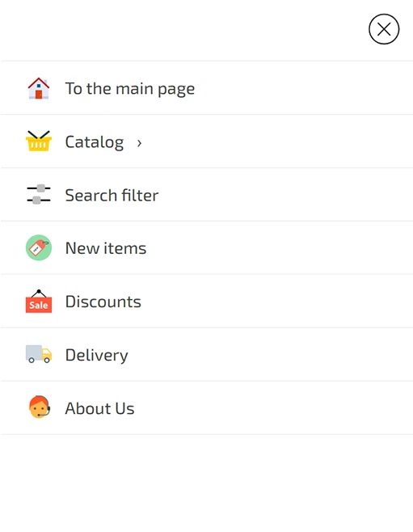413x532 pixels.
Task: Click empty area of About Us row
Action: (272, 407)
